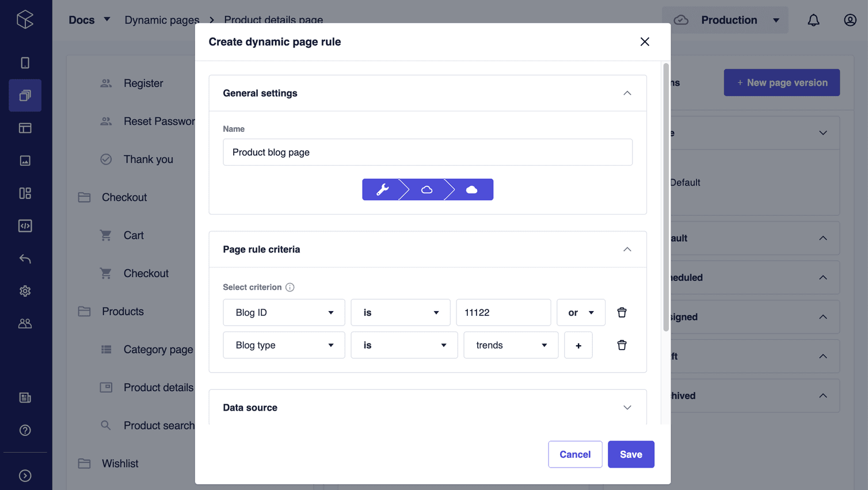Image resolution: width=868 pixels, height=490 pixels.
Task: Edit the Blog ID value field showing 11122
Action: pyautogui.click(x=503, y=312)
